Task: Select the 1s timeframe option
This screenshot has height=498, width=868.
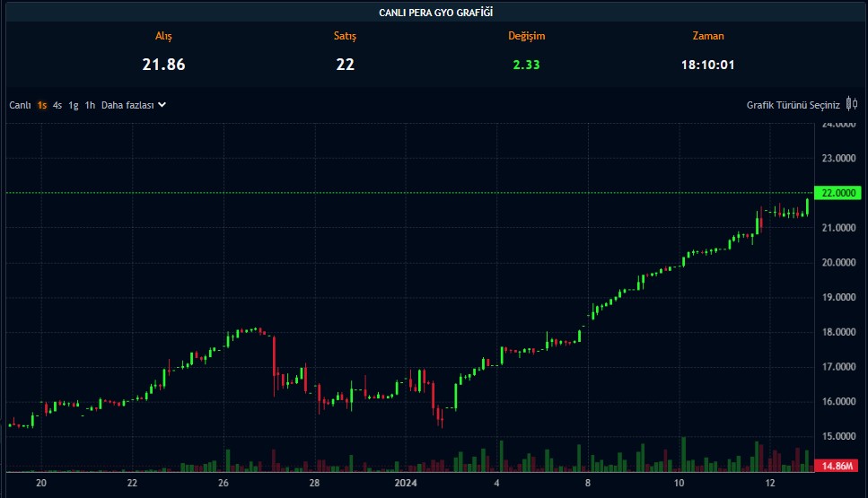Action: 42,105
